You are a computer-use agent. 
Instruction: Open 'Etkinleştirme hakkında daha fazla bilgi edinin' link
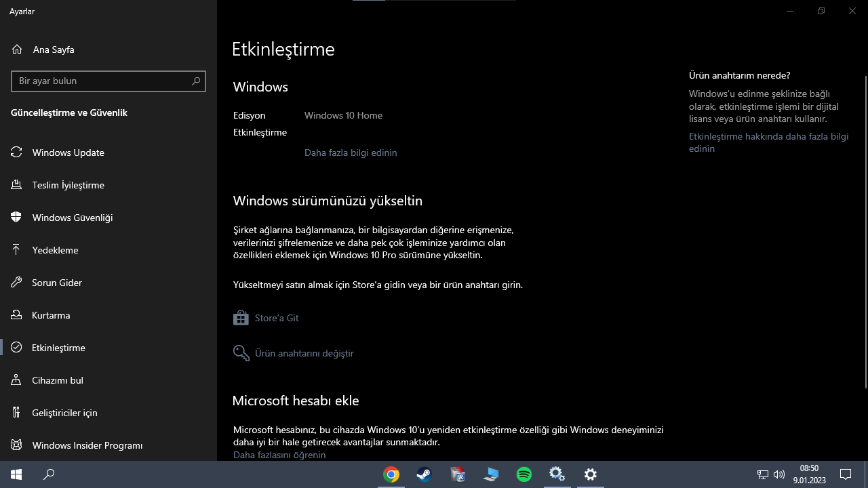769,142
